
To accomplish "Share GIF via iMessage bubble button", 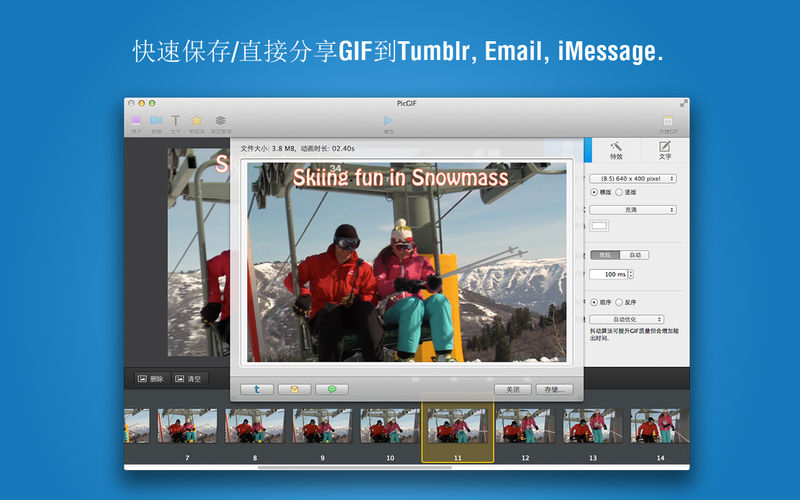I will pyautogui.click(x=332, y=389).
